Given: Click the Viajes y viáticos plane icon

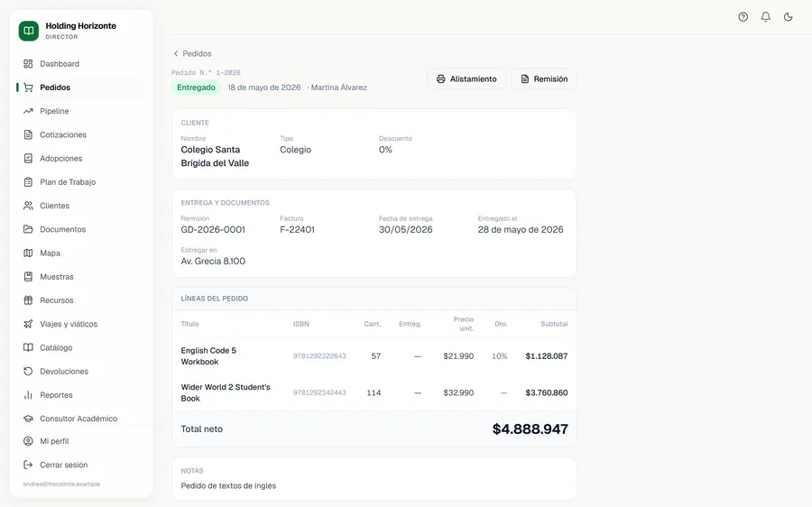Looking at the screenshot, I should (x=28, y=324).
